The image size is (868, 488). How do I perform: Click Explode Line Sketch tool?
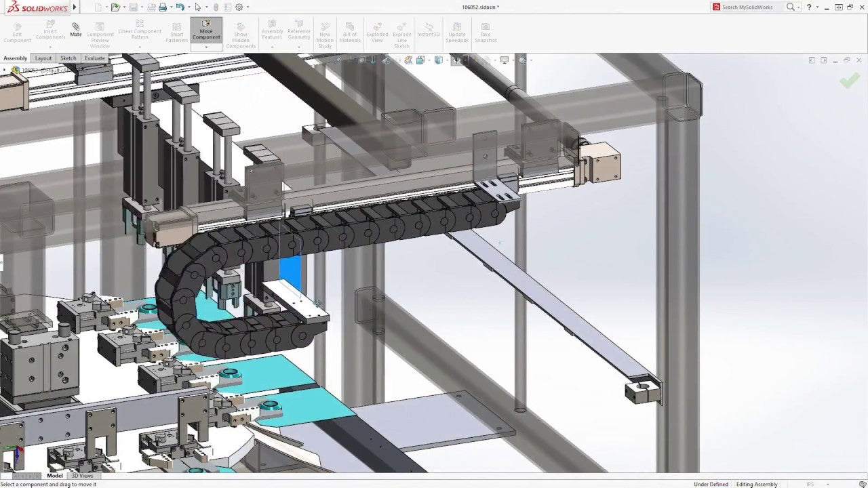[x=402, y=35]
